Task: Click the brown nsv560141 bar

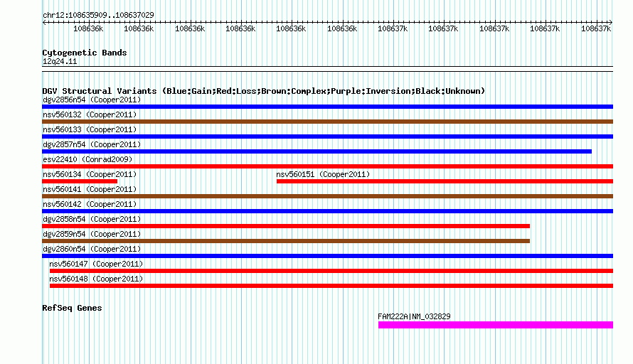Action: pyautogui.click(x=327, y=196)
